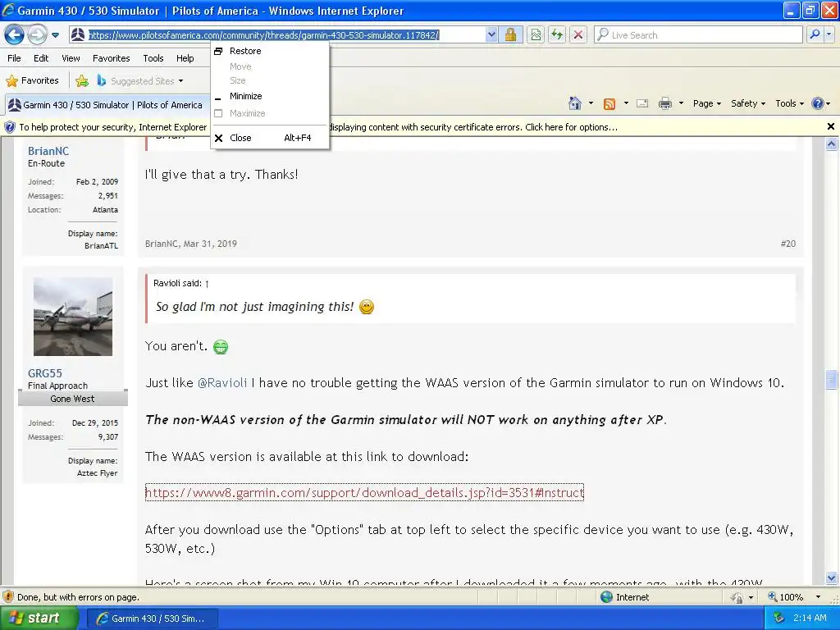Open the Page command bar menu
840x630 pixels.
706,103
